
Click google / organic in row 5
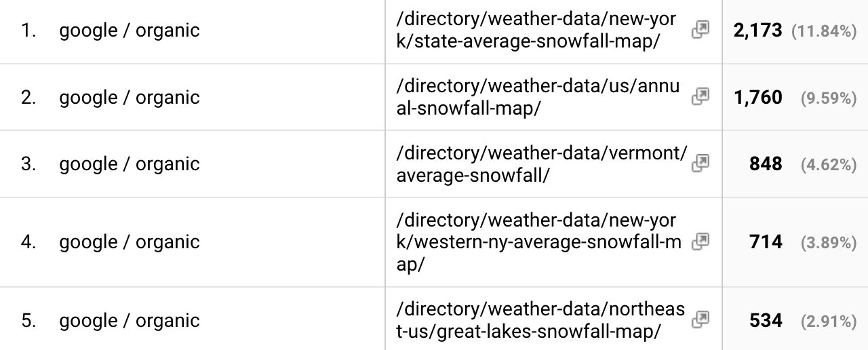(130, 321)
